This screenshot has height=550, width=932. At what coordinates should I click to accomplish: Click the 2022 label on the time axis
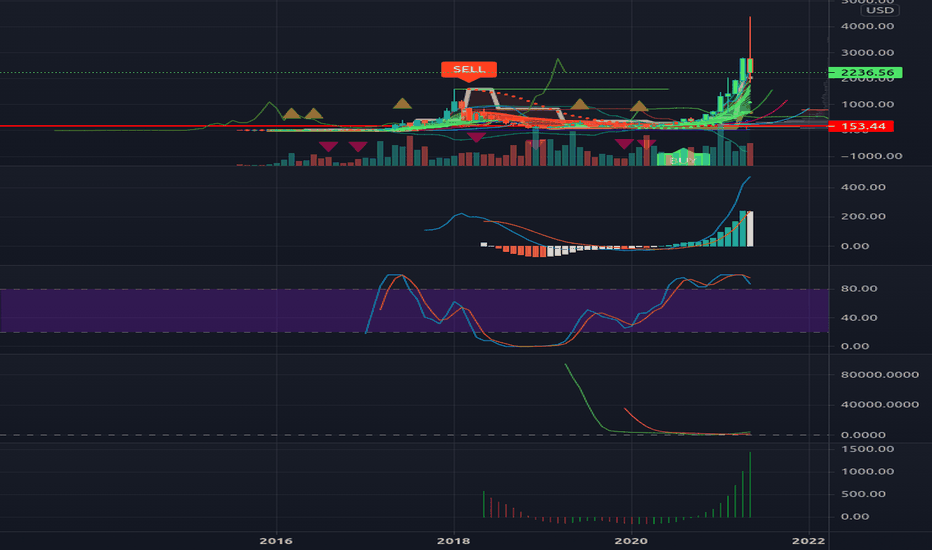[x=809, y=540]
